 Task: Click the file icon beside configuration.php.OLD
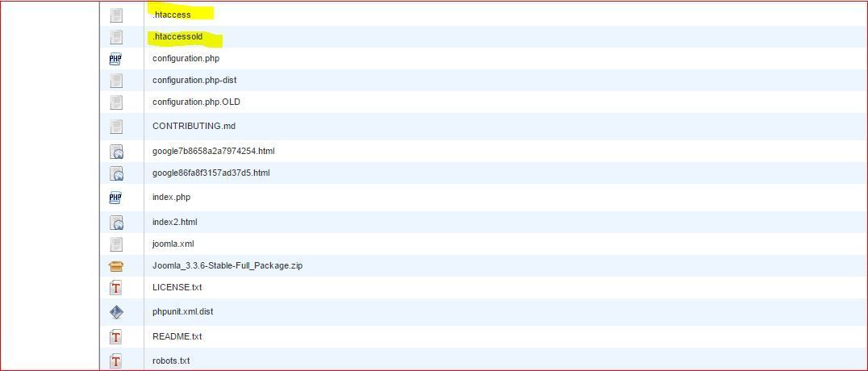click(115, 102)
